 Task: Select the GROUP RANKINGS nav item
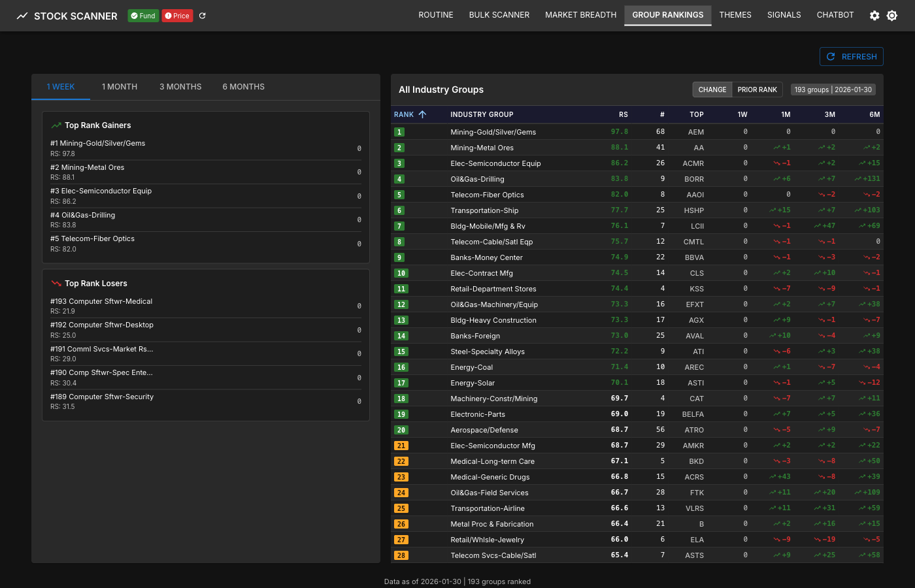668,15
